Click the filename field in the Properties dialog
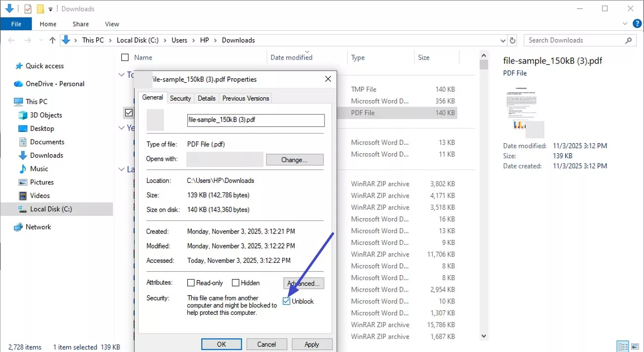 tap(256, 120)
